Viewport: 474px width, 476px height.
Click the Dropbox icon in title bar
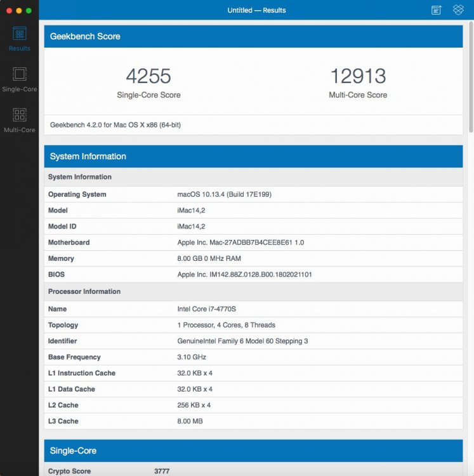tap(458, 10)
